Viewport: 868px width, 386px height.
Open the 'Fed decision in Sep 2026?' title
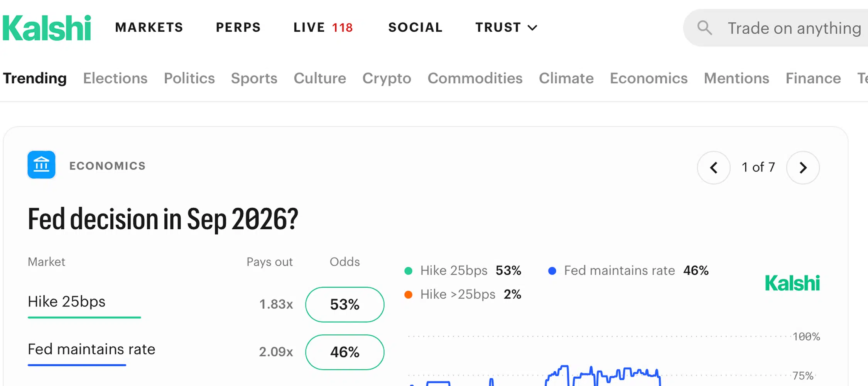point(163,219)
